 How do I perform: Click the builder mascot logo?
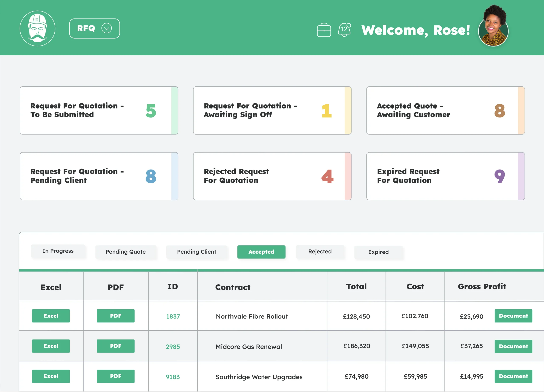(37, 28)
